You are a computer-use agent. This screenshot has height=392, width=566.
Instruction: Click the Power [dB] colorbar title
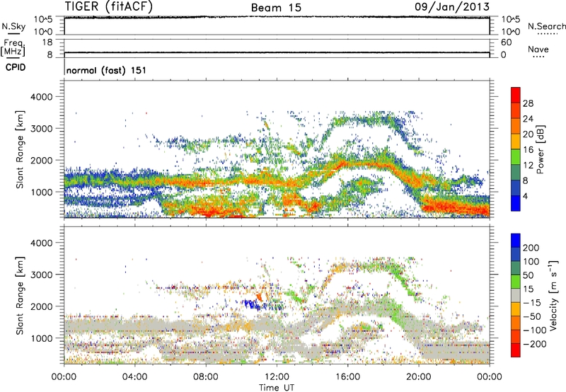(540, 149)
